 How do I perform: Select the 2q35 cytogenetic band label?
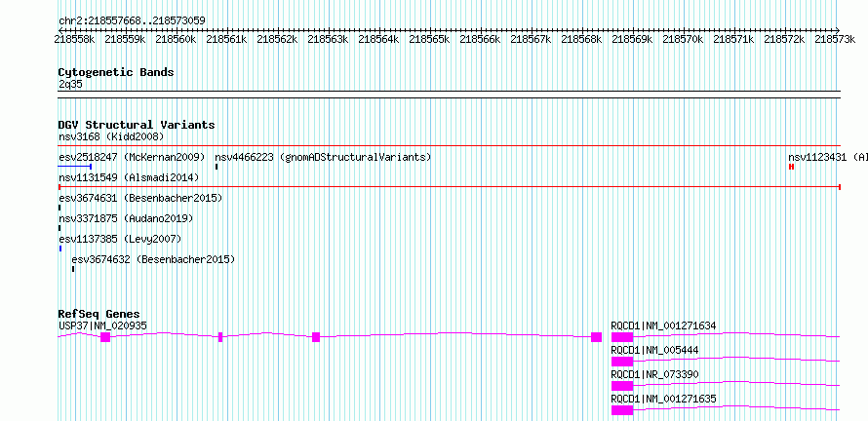coord(71,84)
